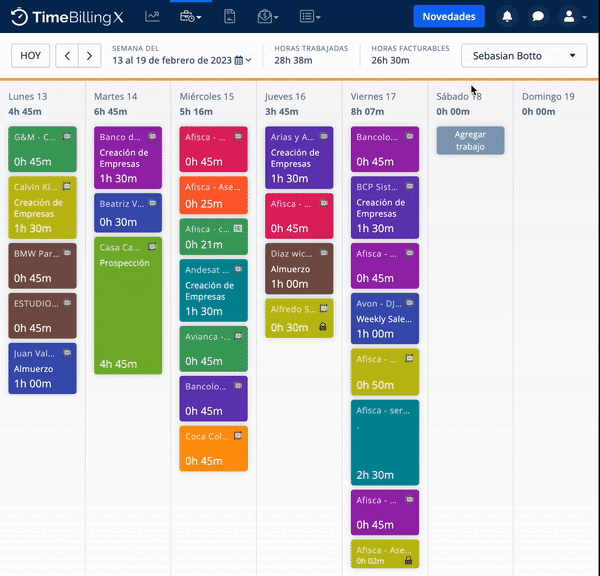Click small icon on G&M card
This screenshot has height=576, width=600.
click(67, 136)
